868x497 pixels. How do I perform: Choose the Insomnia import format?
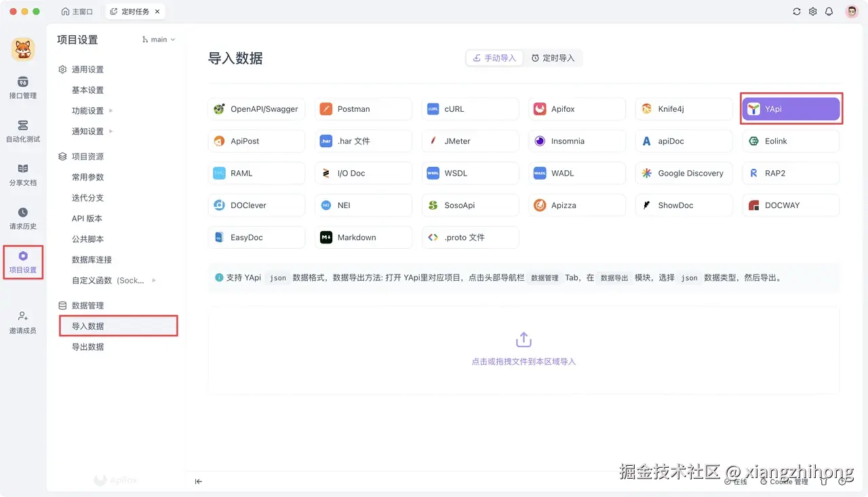click(x=577, y=141)
